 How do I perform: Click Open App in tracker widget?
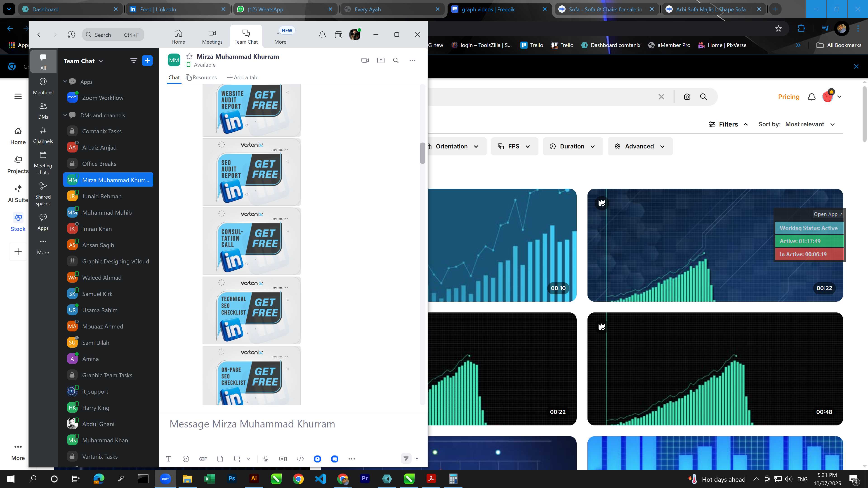[x=828, y=214]
